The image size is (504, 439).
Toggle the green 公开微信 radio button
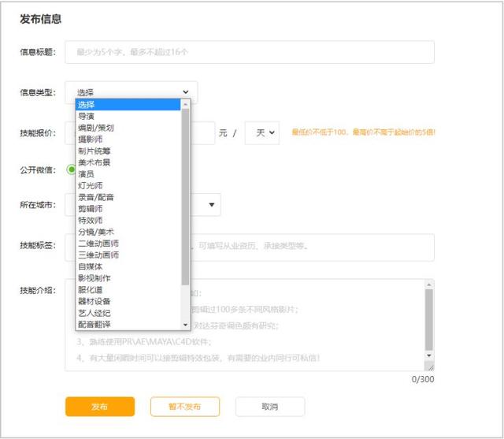71,169
